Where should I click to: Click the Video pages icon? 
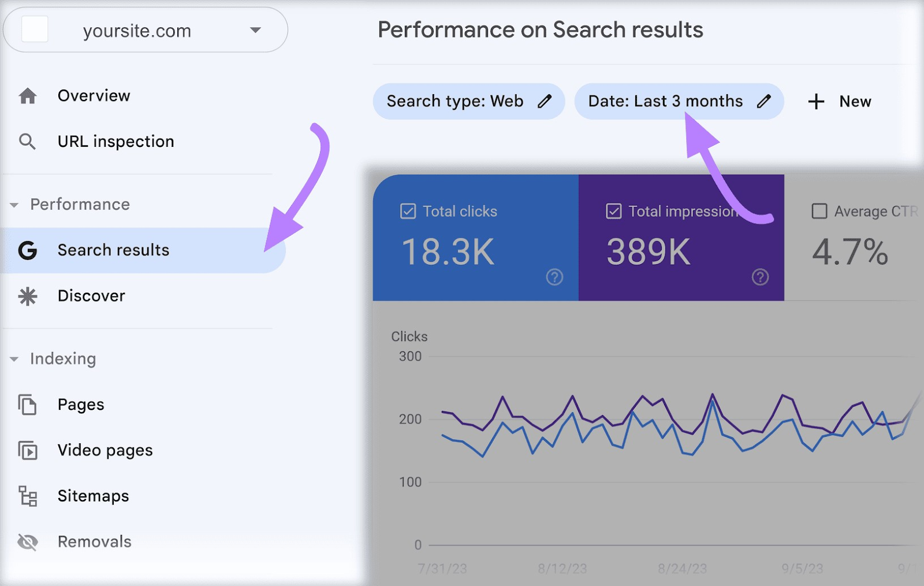[28, 450]
